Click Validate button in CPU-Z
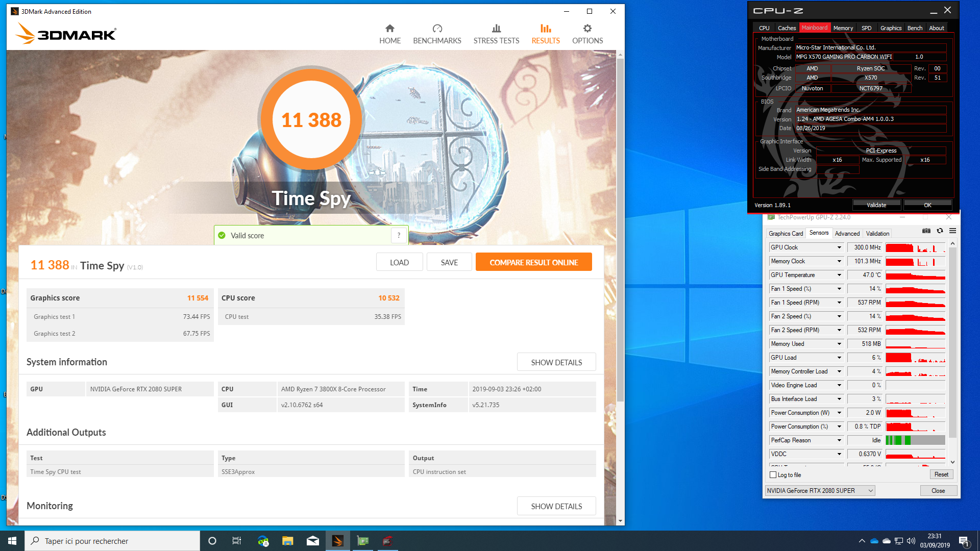Screen dimensions: 980x551 click(x=876, y=205)
